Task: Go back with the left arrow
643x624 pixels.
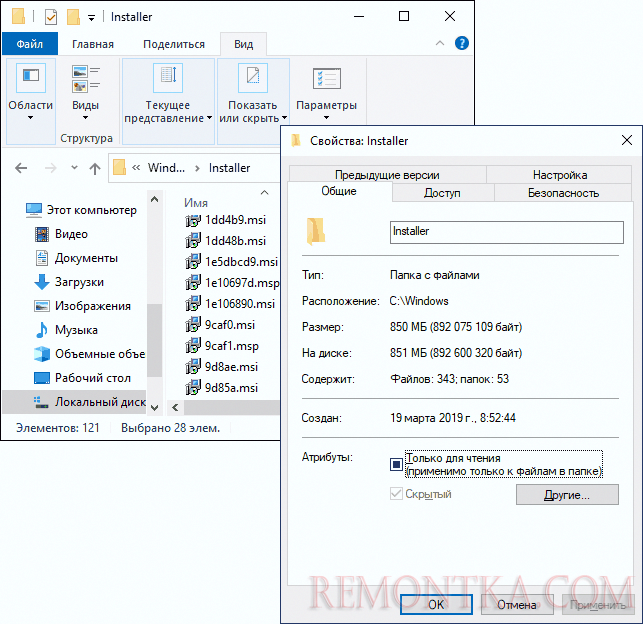Action: click(21, 168)
